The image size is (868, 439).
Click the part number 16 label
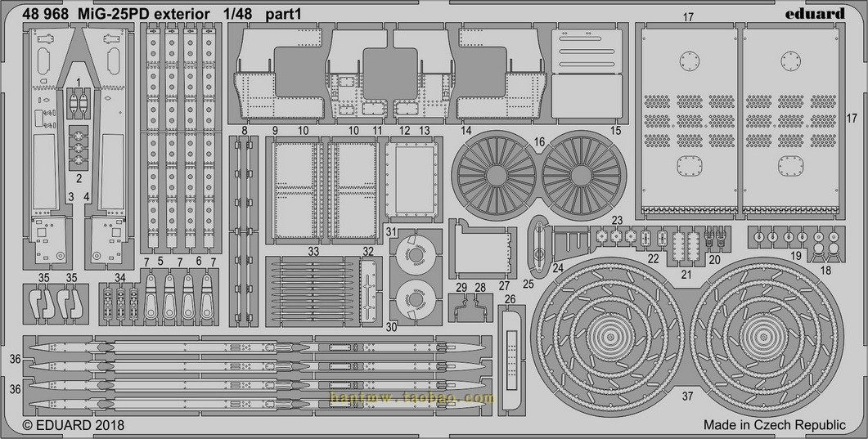pyautogui.click(x=539, y=141)
